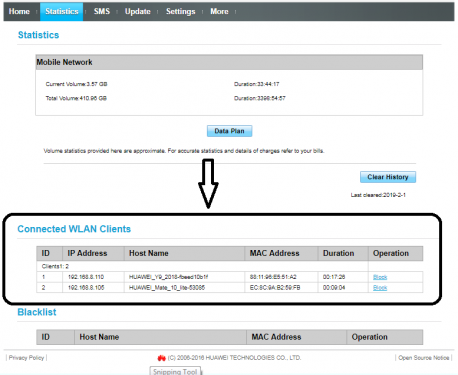Screen dimensions: 458x375
Task: Block the HUAWEI_Mate_10_lite client
Action: click(380, 288)
